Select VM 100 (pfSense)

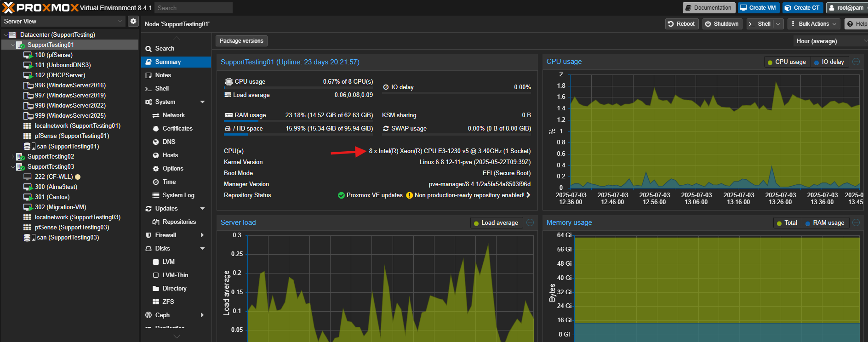(x=53, y=55)
